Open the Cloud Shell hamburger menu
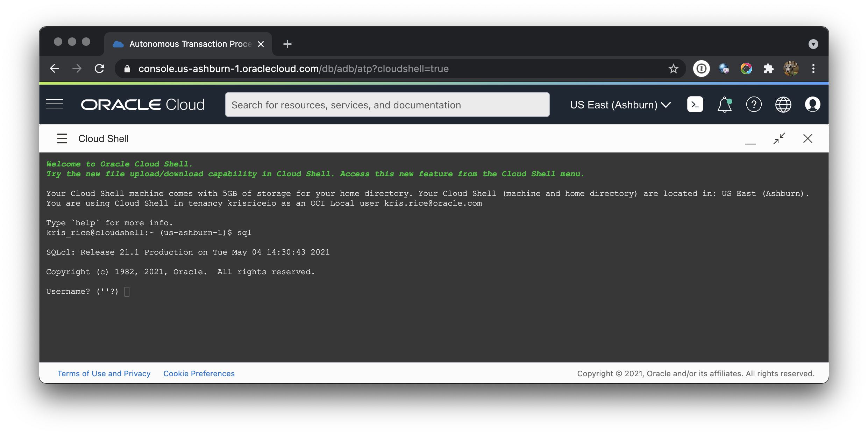 [x=62, y=138]
